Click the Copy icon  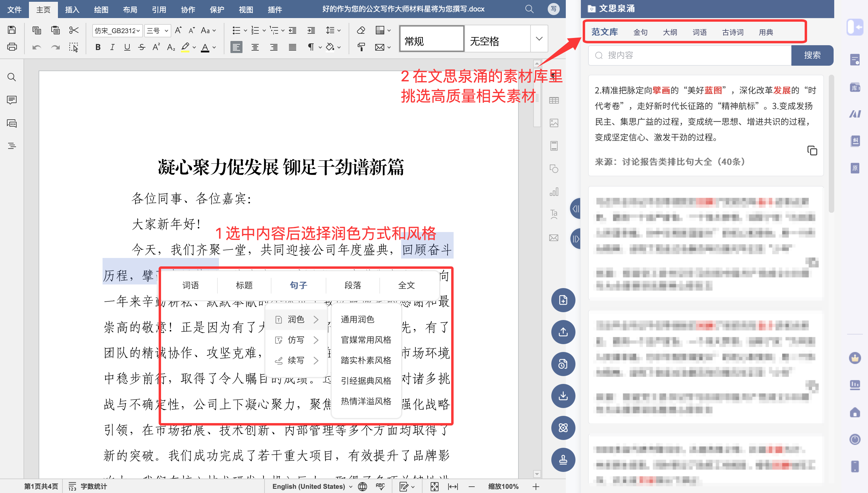(36, 30)
